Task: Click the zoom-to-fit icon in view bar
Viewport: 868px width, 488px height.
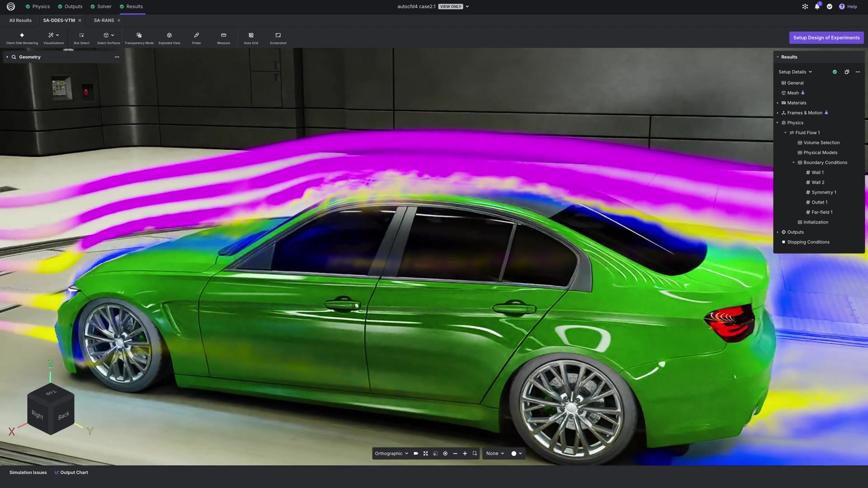Action: point(425,454)
